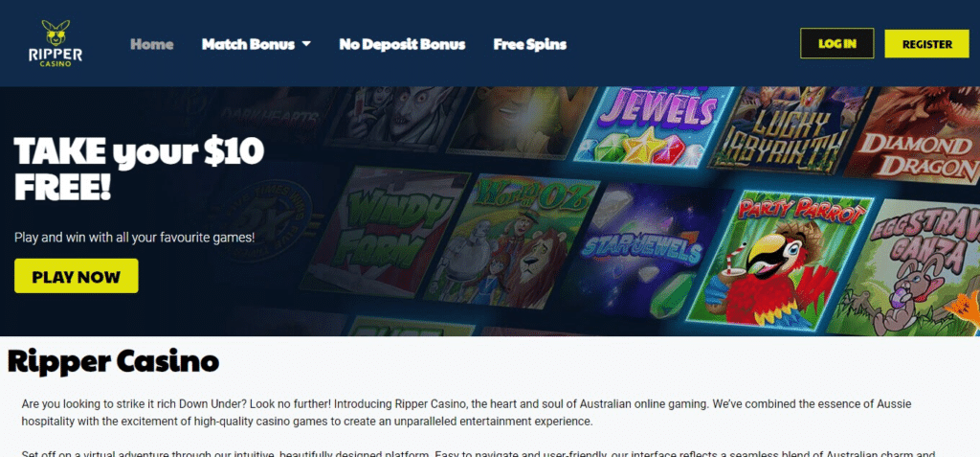Viewport: 980px width, 457px height.
Task: Open the Windy Farm game tile
Action: tap(385, 232)
